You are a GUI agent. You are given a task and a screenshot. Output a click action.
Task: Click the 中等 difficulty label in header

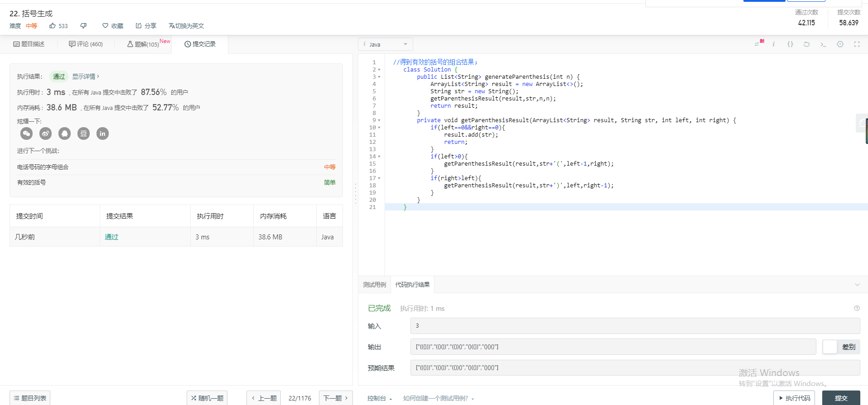31,26
